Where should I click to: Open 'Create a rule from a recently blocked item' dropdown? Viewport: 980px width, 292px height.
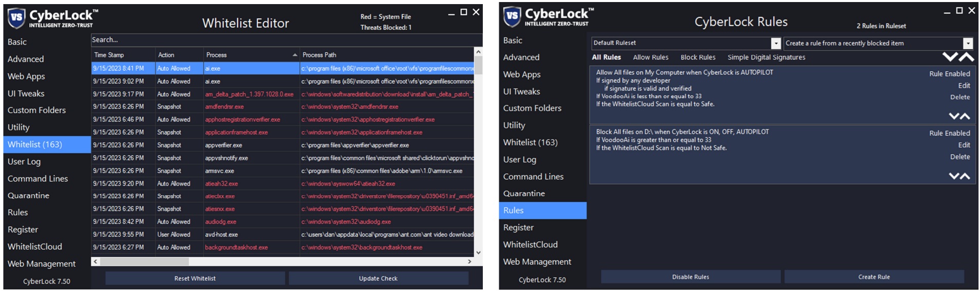pos(968,44)
